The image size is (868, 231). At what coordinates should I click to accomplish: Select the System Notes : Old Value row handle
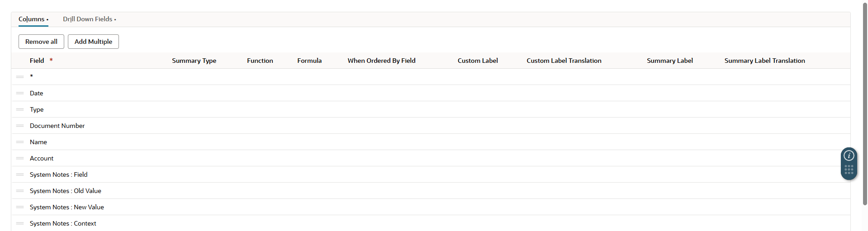(20, 191)
